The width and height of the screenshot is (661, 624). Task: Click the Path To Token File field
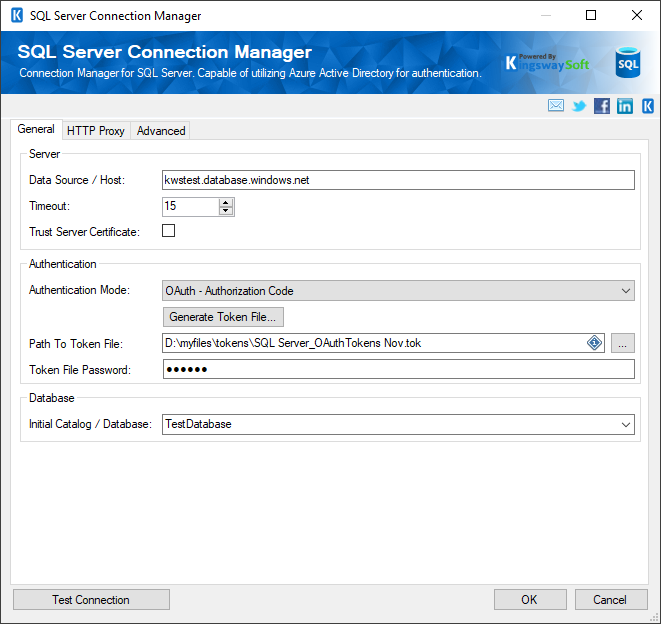pos(383,343)
